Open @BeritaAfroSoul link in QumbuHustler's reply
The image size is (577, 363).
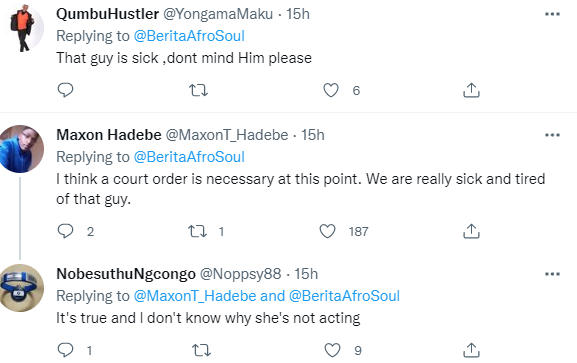click(x=189, y=36)
